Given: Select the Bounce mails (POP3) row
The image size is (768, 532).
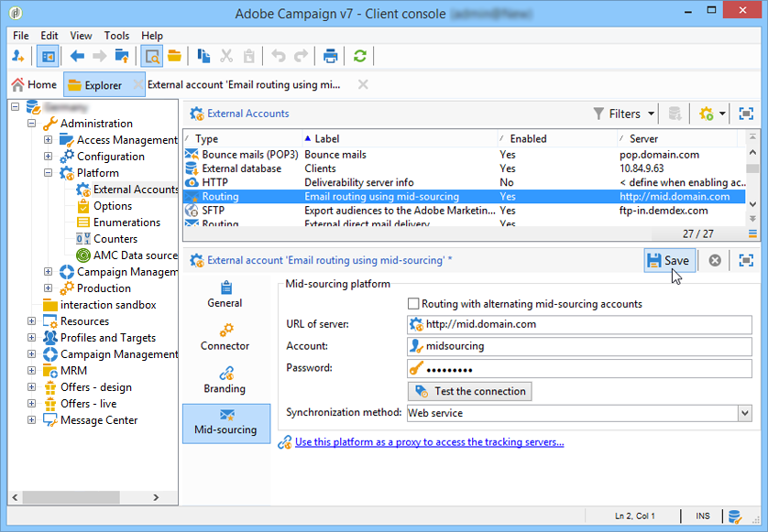Looking at the screenshot, I should click(465, 155).
